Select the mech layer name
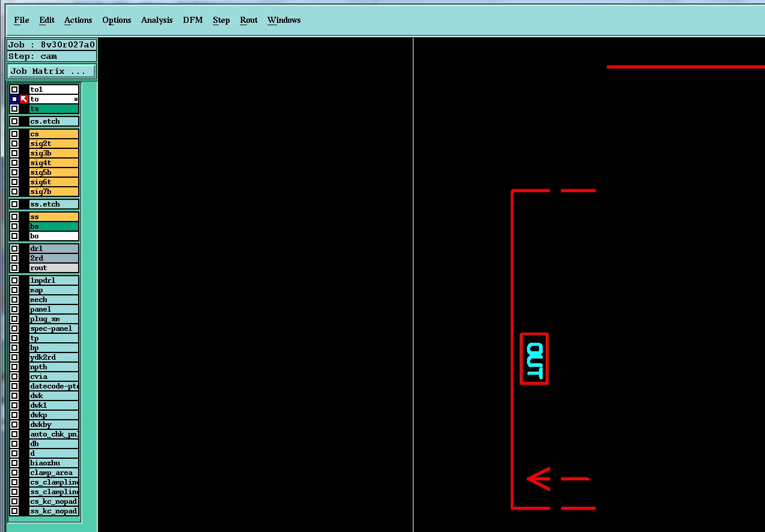This screenshot has height=532, width=765. click(54, 300)
